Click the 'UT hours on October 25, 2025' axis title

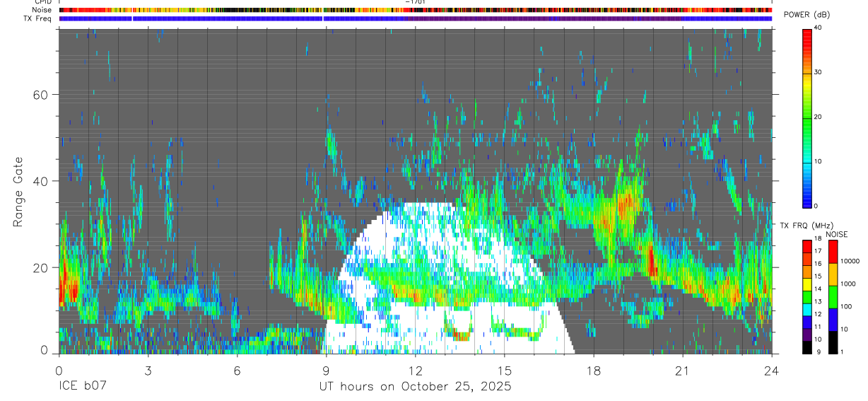point(415,387)
